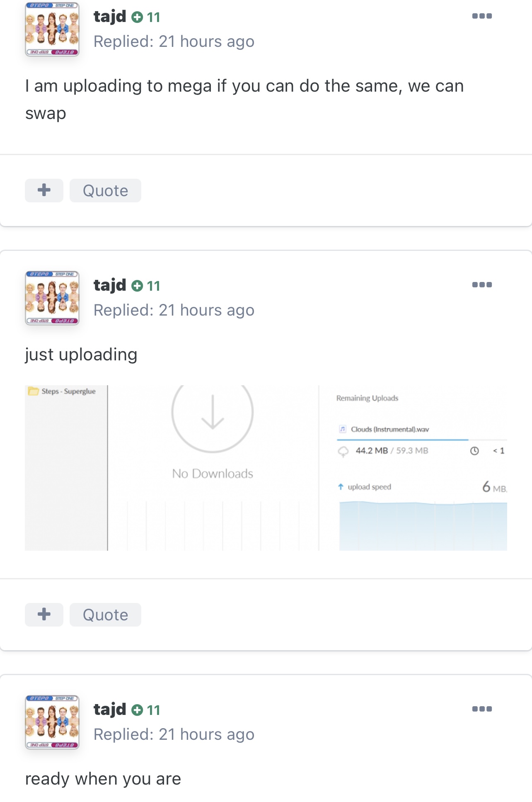Image resolution: width=532 pixels, height=802 pixels.
Task: Toggle multiquote plus on the mega swap post
Action: coord(44,191)
